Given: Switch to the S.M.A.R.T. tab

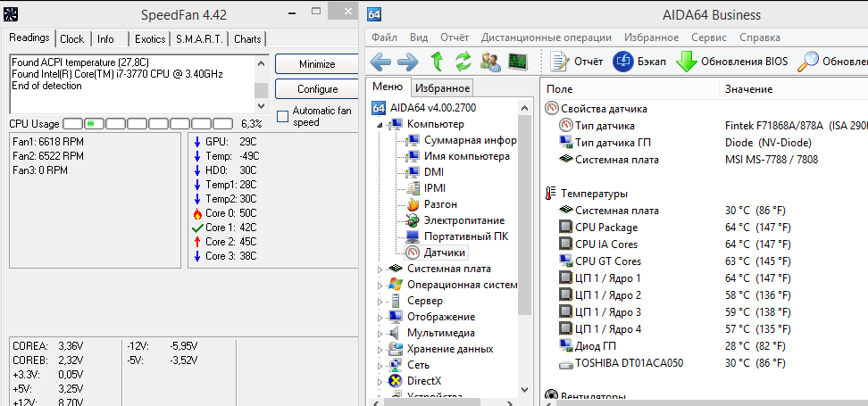Looking at the screenshot, I should [x=200, y=39].
